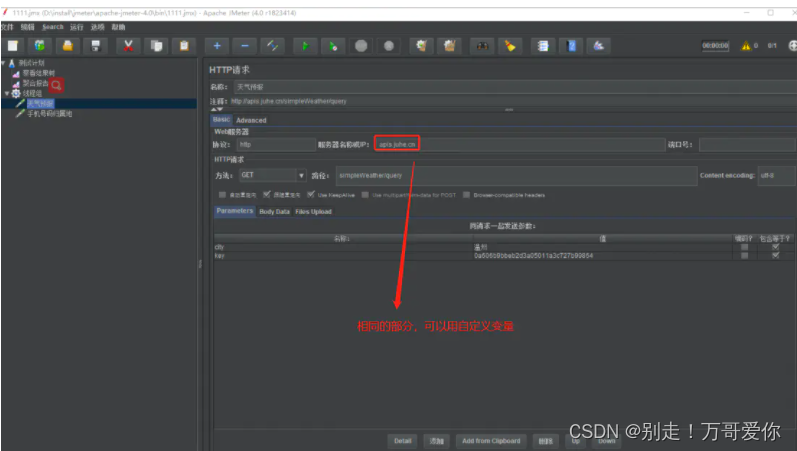Stop the running test icon
The image size is (797, 451).
361,46
